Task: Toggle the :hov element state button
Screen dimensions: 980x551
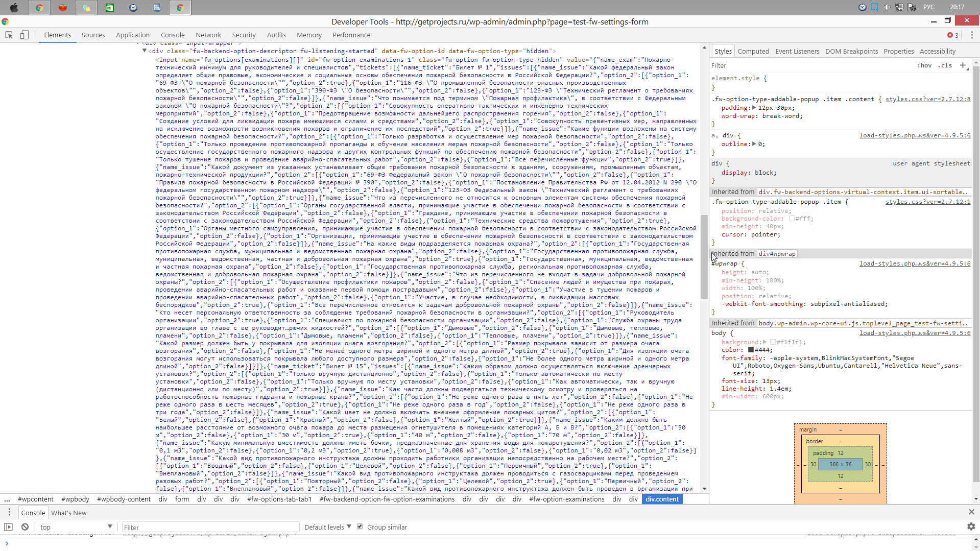Action: pyautogui.click(x=924, y=65)
